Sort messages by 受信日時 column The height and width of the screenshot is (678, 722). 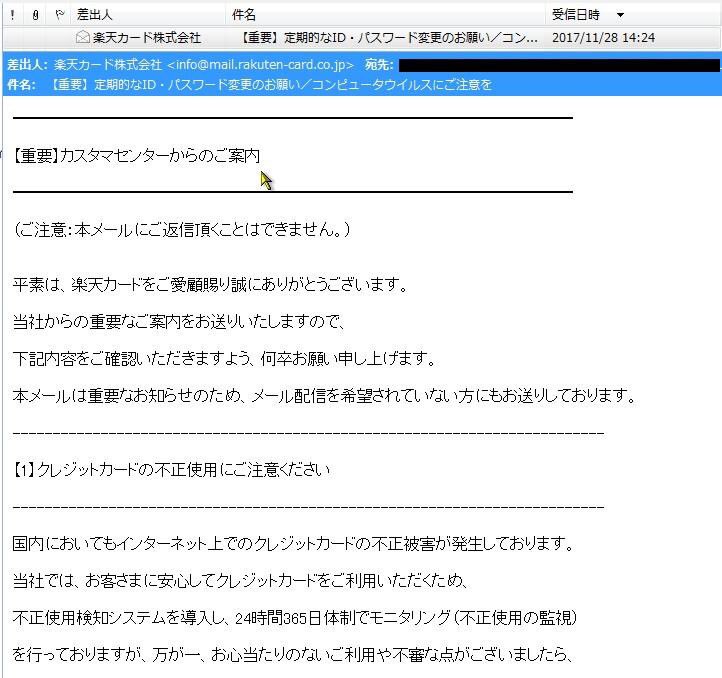point(576,15)
